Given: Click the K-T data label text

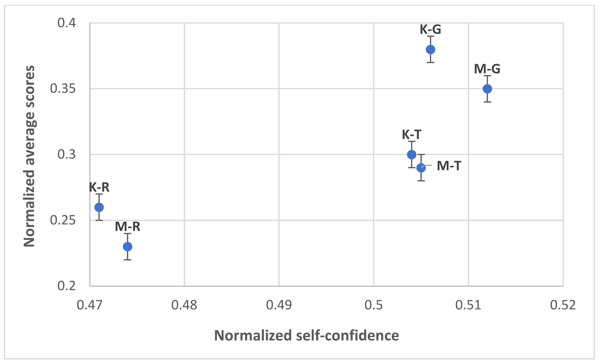Looking at the screenshot, I should point(411,134).
